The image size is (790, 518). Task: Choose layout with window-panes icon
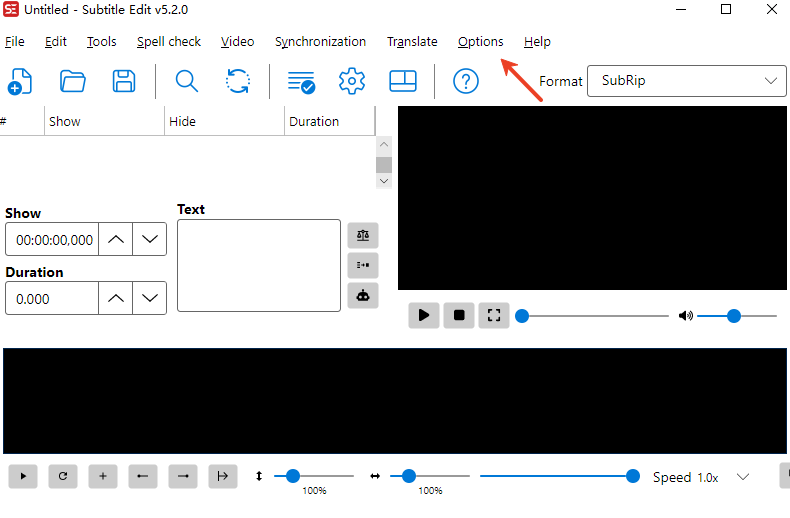403,81
